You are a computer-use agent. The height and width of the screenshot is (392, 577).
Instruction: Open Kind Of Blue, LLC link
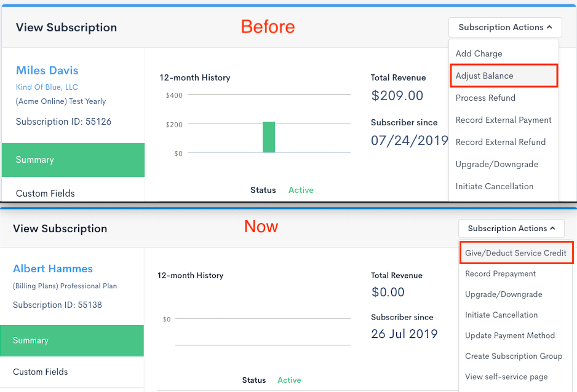point(47,87)
